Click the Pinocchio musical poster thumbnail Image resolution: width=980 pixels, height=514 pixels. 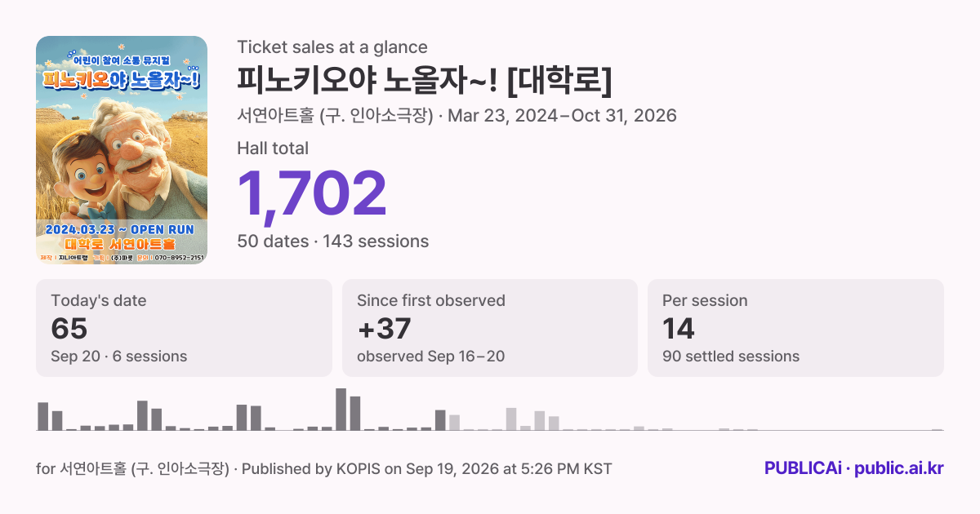122,150
